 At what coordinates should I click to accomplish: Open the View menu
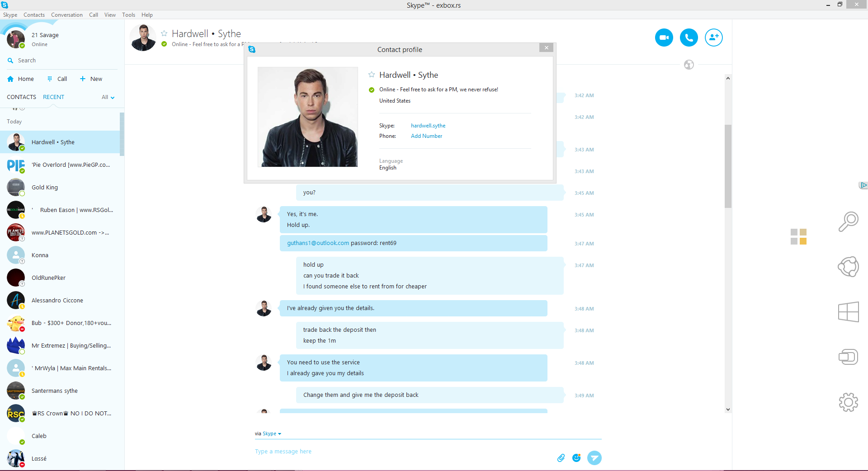tap(110, 15)
